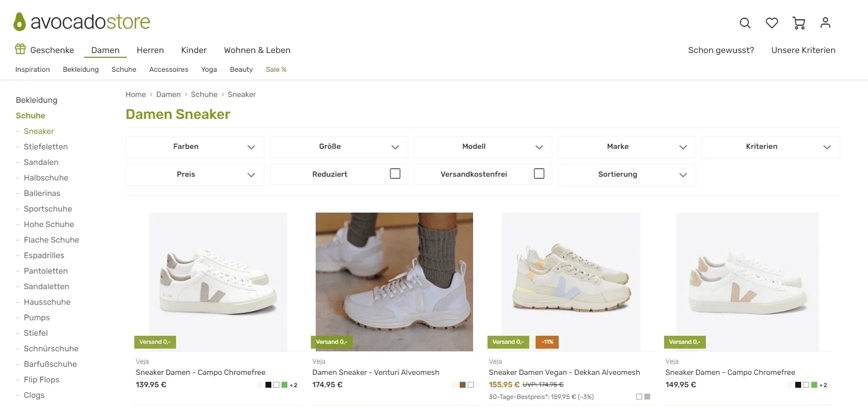Open the Inspiration submenu item
The width and height of the screenshot is (868, 407).
[x=33, y=70]
